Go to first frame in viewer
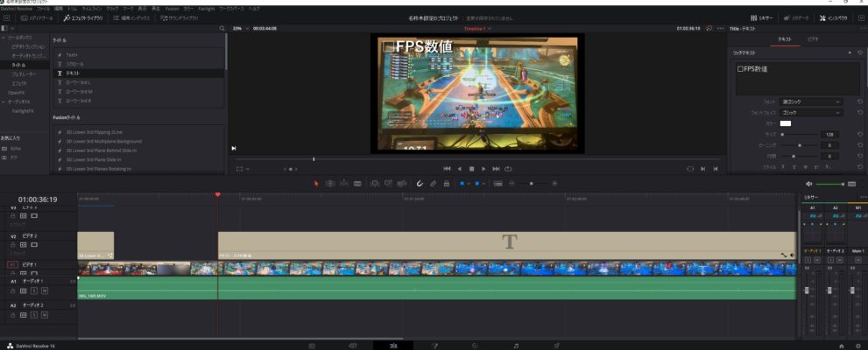This screenshot has width=868, height=350. [x=448, y=169]
